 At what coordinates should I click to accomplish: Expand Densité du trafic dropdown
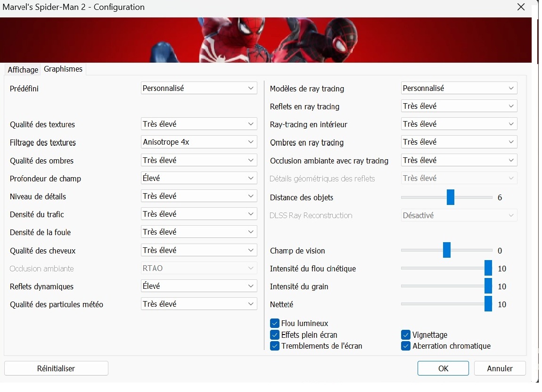(x=199, y=214)
